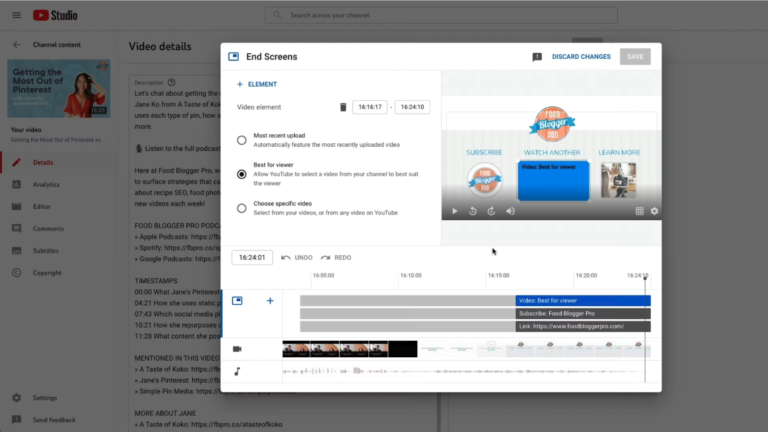Click the search magnifier icon
Image resolution: width=768 pixels, height=432 pixels.
[277, 15]
